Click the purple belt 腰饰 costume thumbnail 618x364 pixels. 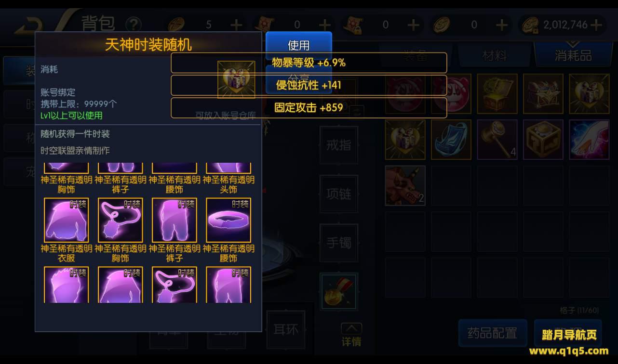click(x=228, y=220)
